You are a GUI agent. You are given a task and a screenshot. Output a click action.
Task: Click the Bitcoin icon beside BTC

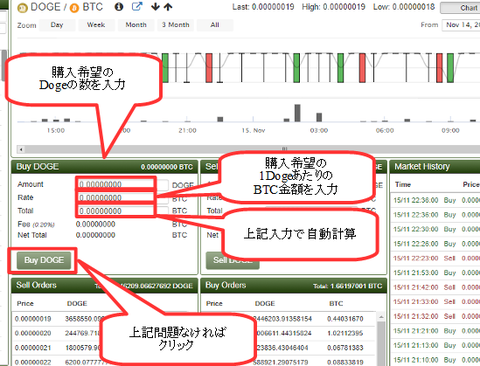click(x=74, y=8)
